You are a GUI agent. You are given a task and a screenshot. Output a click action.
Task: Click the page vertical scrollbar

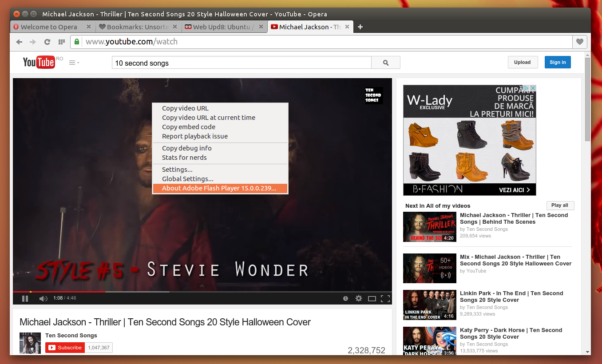(588, 99)
